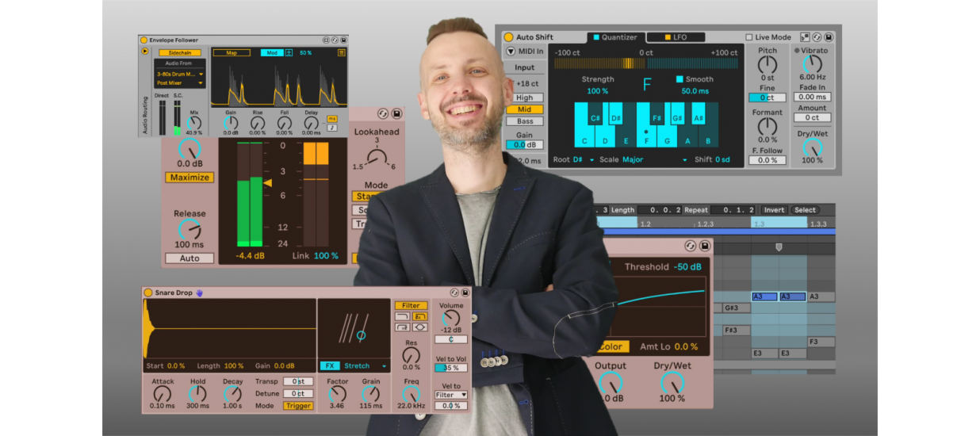Toggle the Maximize button in Limiter
This screenshot has width=980, height=436.
[x=189, y=178]
